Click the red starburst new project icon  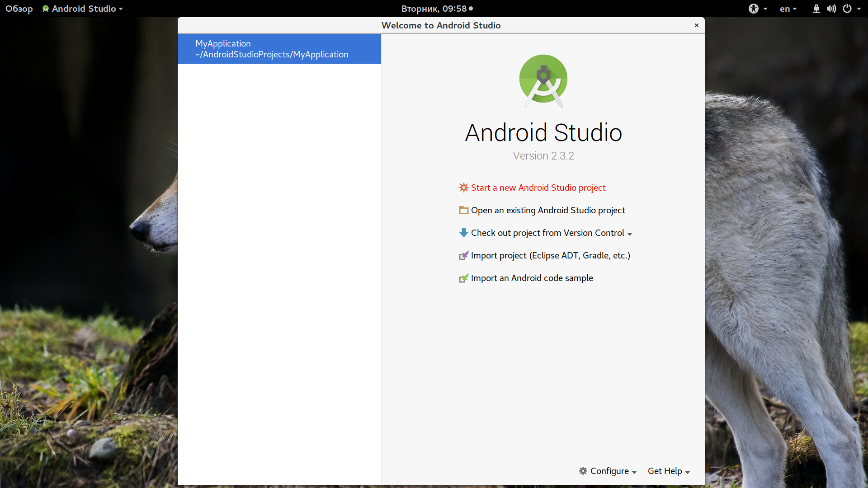click(463, 188)
